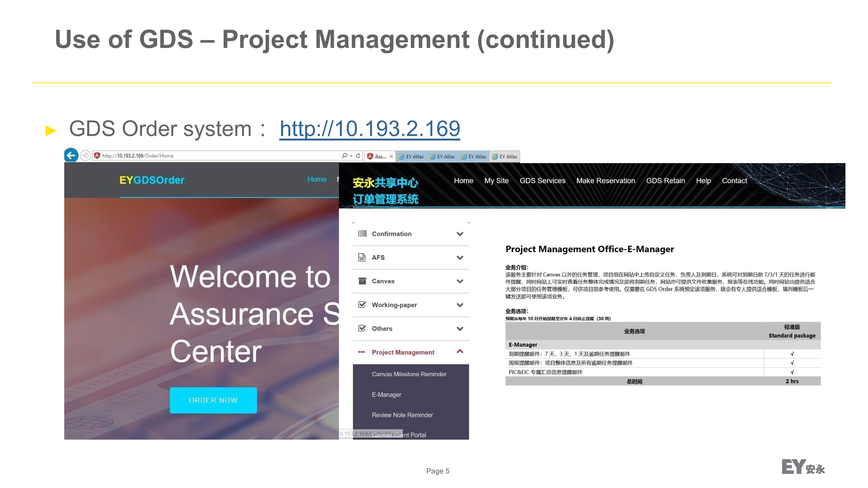Viewport: 868px width, 488px height.
Task: Open GDS Retain menu item
Action: pyautogui.click(x=665, y=181)
